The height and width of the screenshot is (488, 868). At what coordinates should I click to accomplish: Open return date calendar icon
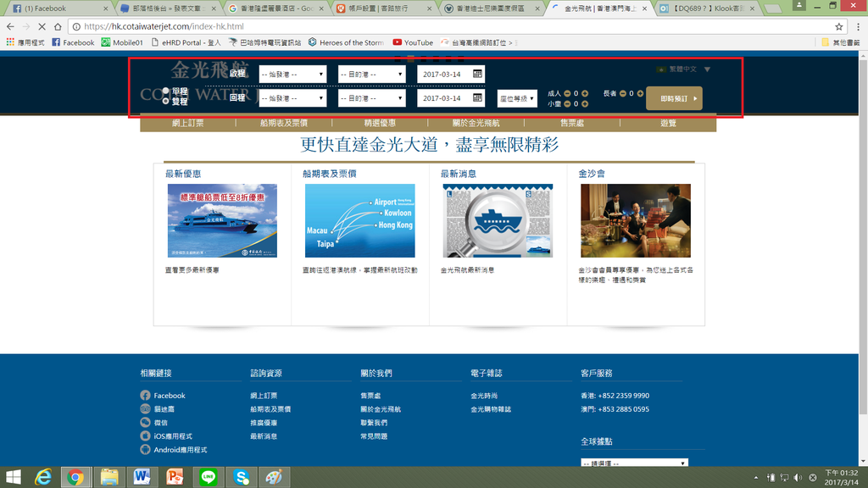pyautogui.click(x=477, y=98)
